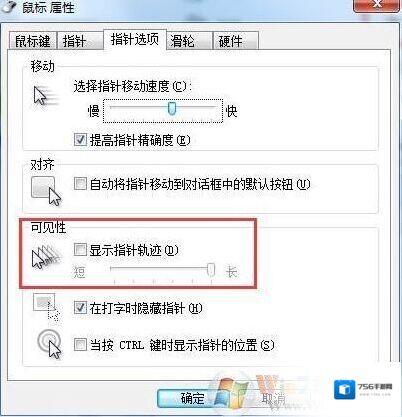402x417 pixels.
Task: Click the pointer speed slider thumb
Action: (172, 109)
